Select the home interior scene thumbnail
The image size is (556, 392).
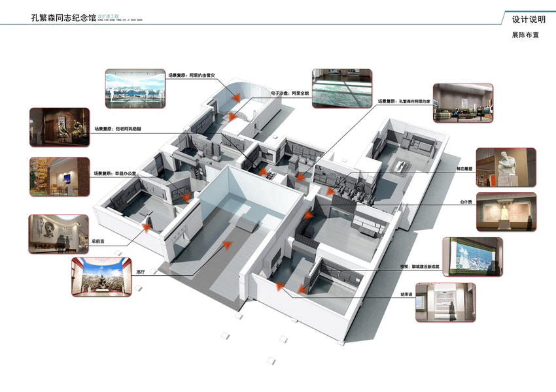(463, 103)
